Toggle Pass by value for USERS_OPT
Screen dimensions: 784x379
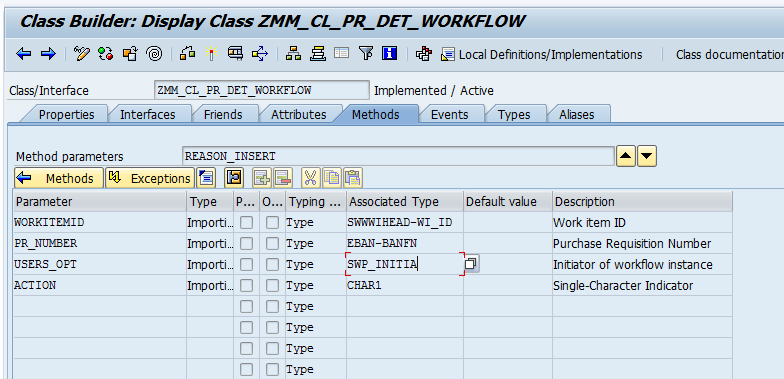click(x=246, y=264)
